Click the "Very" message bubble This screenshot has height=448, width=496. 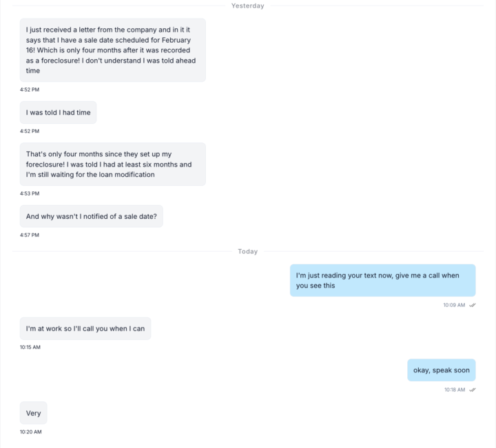(34, 413)
